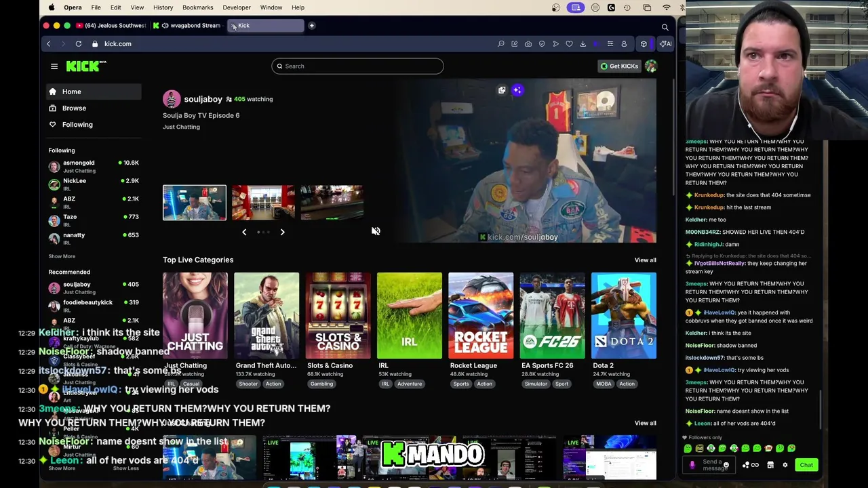
Task: Open NickLee channel in Following list
Action: [x=94, y=184]
